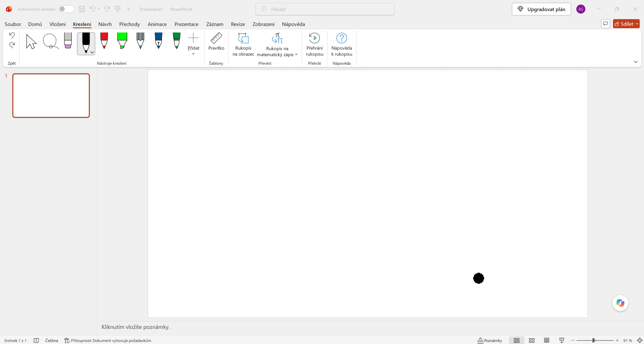Select the blue fountain pen
Image resolution: width=644 pixels, height=344 pixels.
159,41
